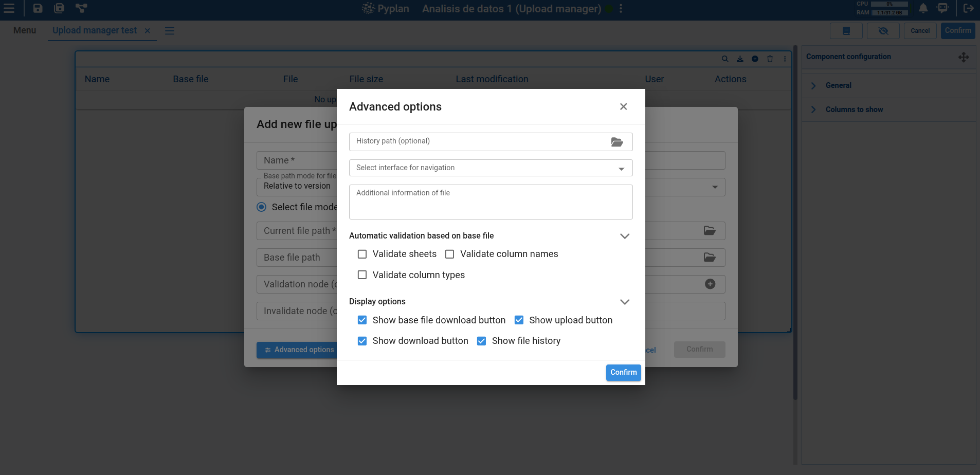Search within the upload manager table
This screenshot has height=475, width=980.
[x=725, y=59]
